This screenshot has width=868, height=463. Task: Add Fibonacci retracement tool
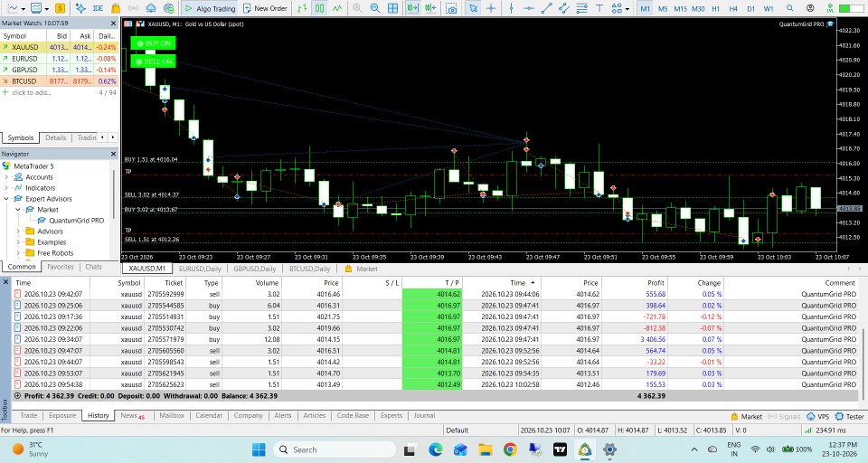coord(581,8)
